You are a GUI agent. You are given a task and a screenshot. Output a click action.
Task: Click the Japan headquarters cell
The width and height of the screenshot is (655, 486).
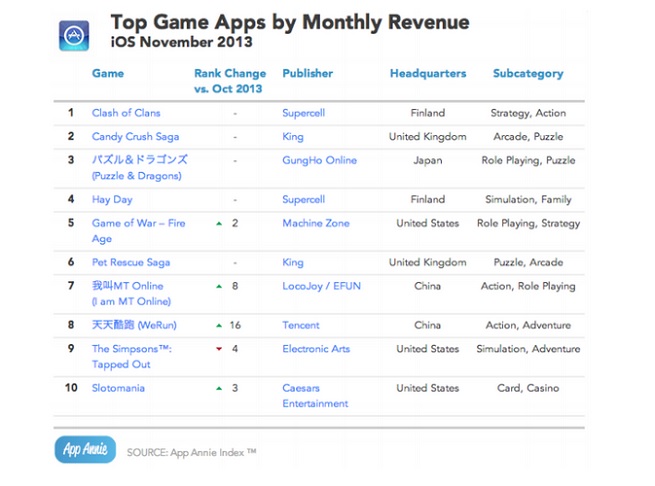tap(428, 161)
